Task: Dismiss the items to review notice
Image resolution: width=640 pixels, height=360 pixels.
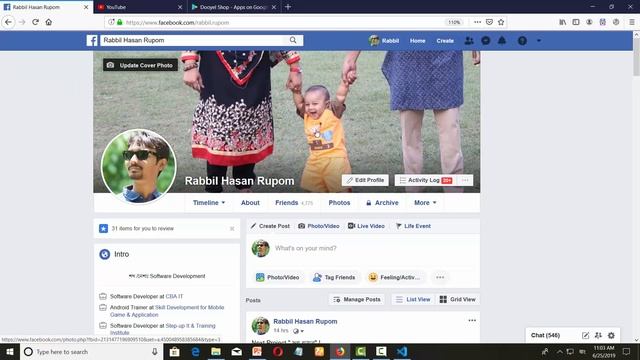Action: (x=232, y=229)
